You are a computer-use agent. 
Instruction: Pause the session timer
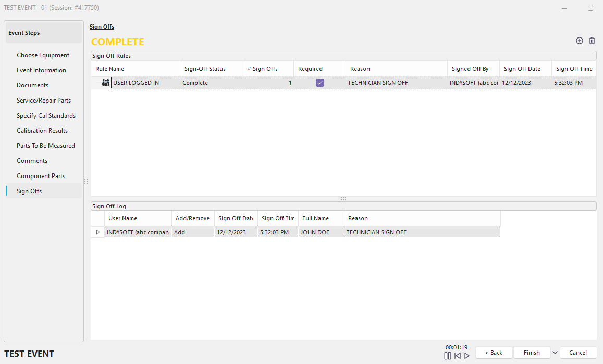point(448,356)
